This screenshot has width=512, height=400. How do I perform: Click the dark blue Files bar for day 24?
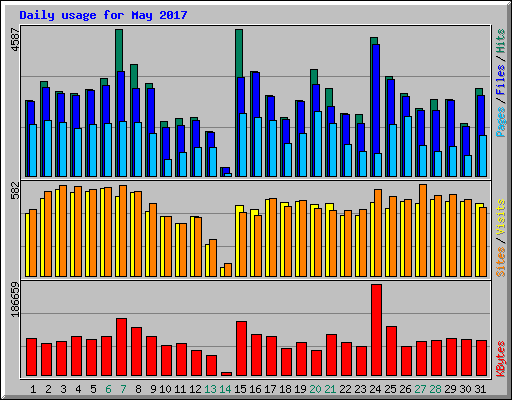[x=376, y=99]
